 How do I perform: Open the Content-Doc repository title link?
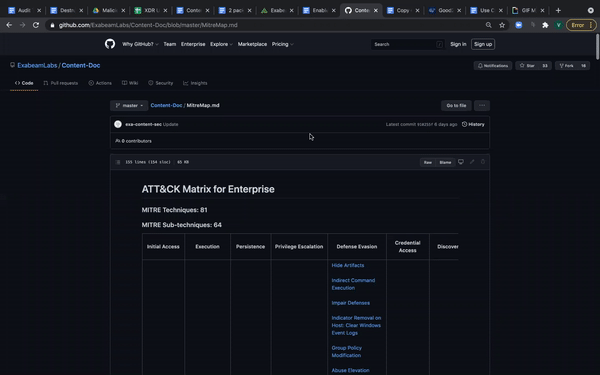(x=81, y=65)
